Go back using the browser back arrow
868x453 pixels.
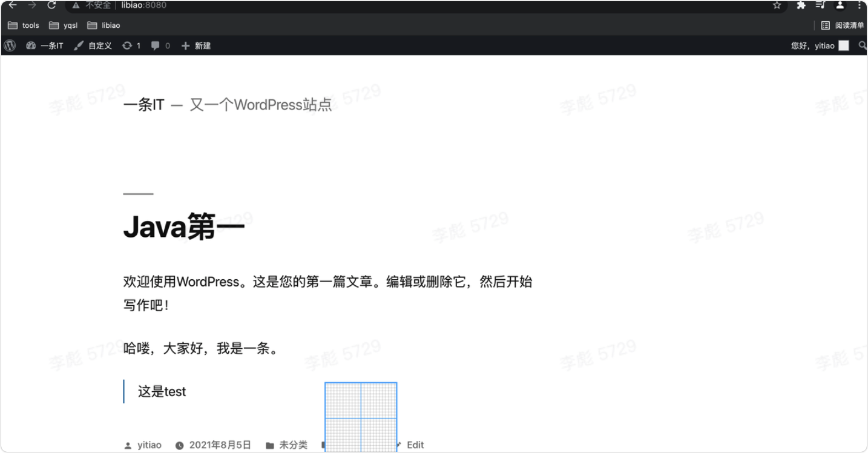[x=13, y=5]
